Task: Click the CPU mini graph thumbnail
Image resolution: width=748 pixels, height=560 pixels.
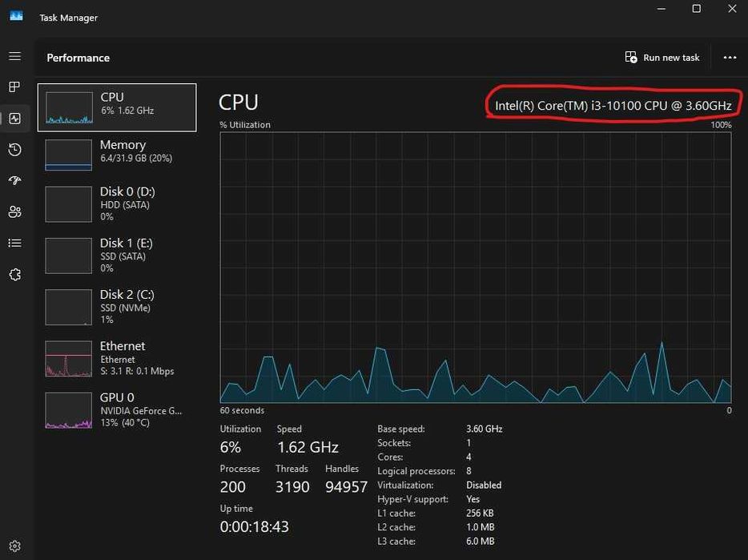Action: [x=69, y=108]
